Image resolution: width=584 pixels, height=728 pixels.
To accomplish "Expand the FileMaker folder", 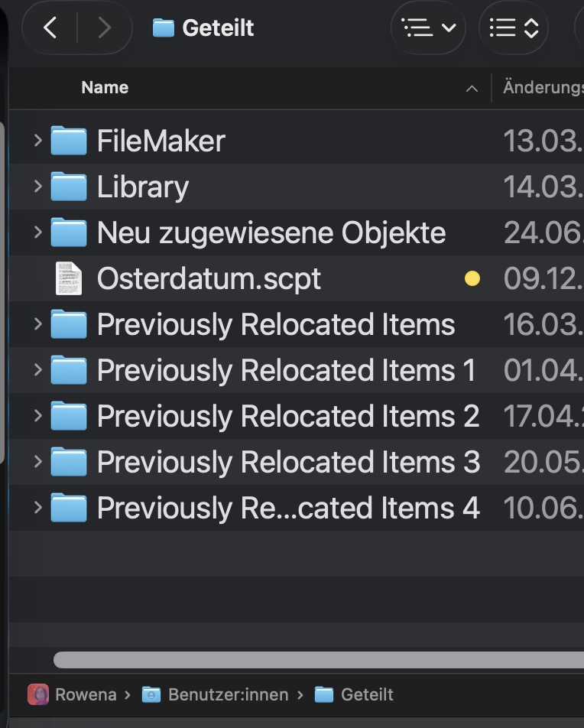I will click(x=37, y=140).
